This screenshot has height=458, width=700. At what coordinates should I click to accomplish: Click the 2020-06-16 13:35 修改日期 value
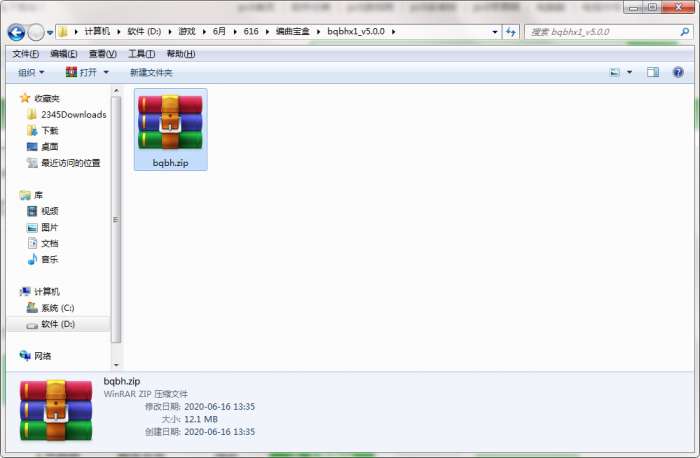tap(220, 407)
